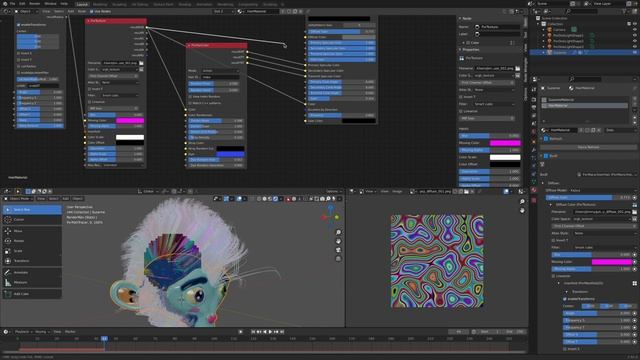Toggle Invert T checkbox in PxrTexture node
The height and width of the screenshot is (360, 640).
coord(89,89)
